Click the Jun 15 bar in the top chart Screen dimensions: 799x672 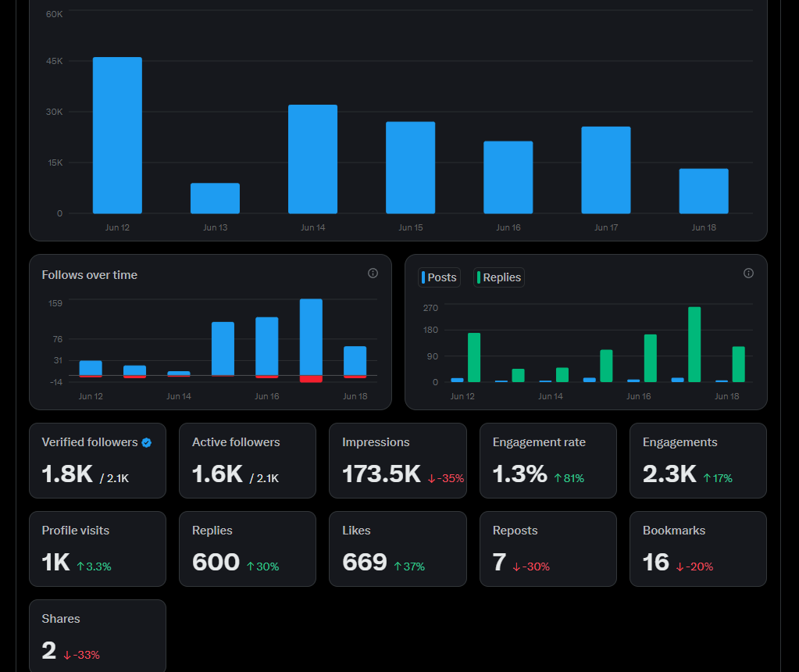(411, 168)
